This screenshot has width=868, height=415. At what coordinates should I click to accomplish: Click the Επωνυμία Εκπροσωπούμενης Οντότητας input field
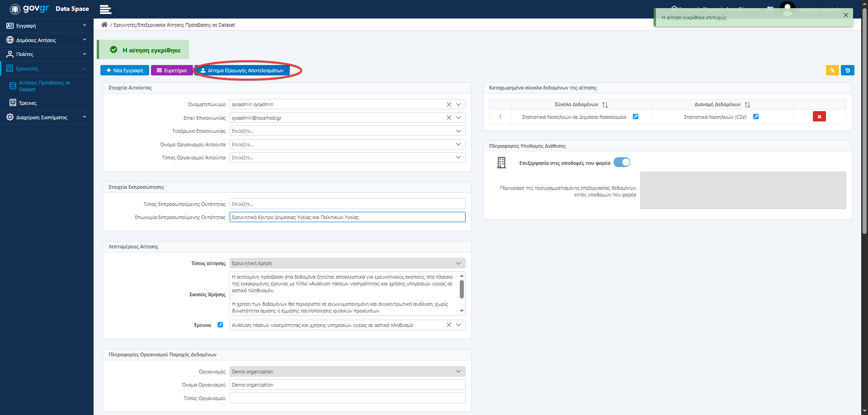pos(347,217)
